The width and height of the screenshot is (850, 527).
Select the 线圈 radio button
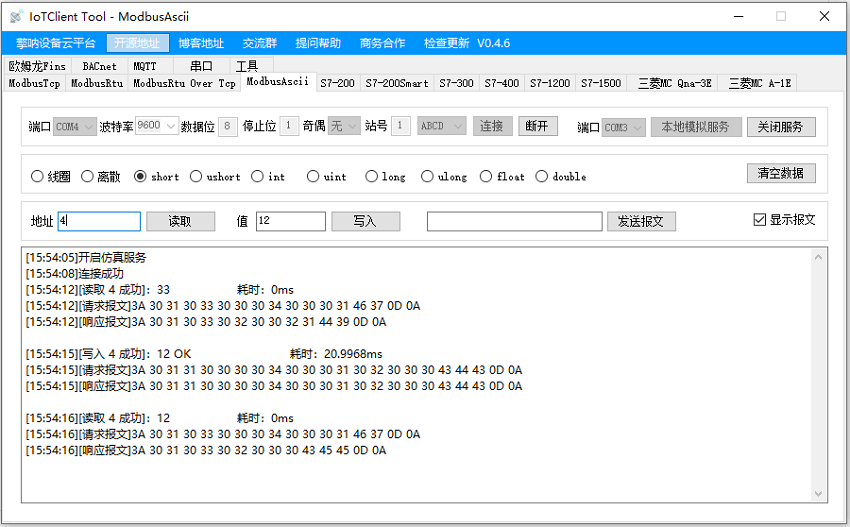click(38, 177)
